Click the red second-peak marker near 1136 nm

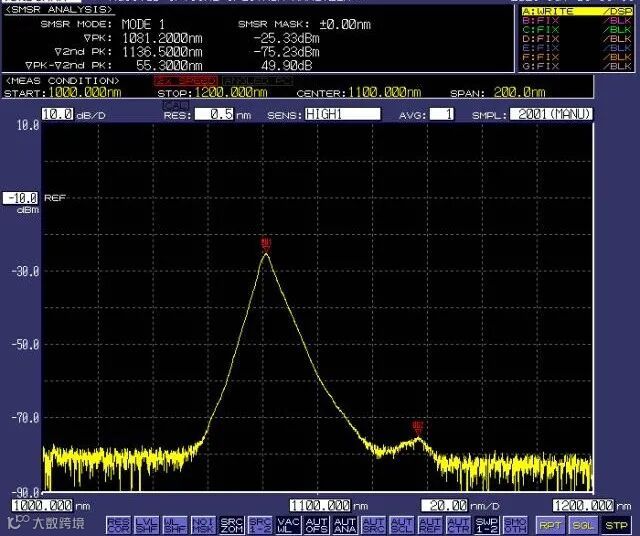tap(418, 428)
